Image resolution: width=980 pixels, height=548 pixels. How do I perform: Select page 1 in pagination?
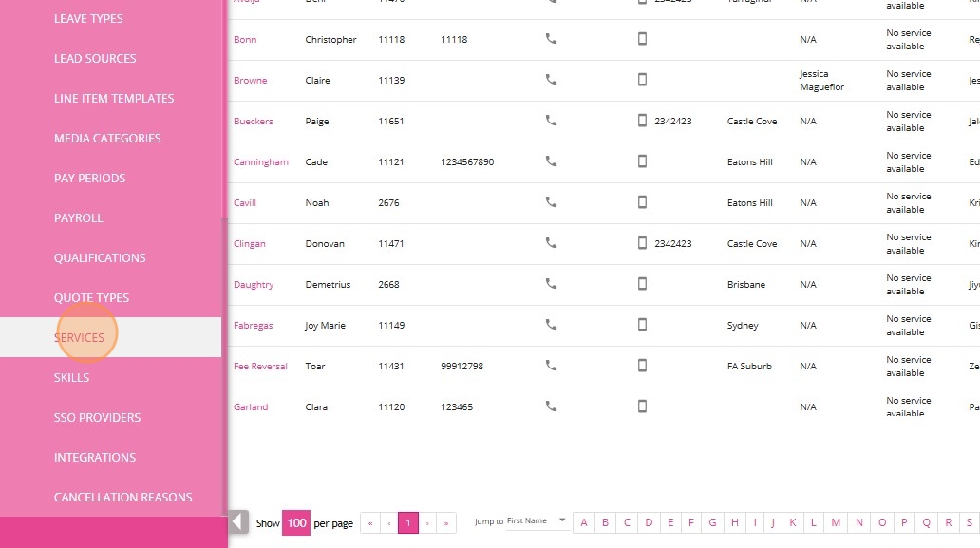pos(408,523)
